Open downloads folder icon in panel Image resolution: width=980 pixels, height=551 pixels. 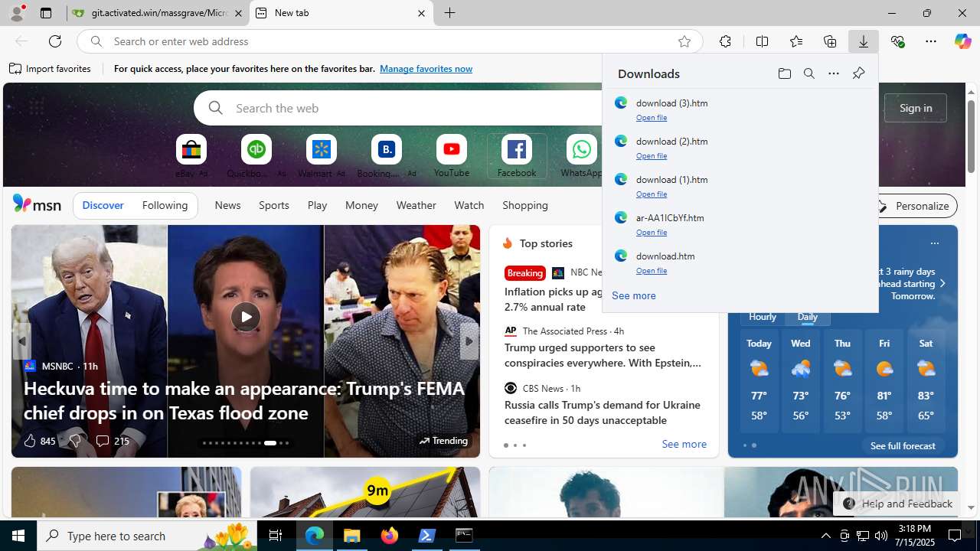coord(785,73)
